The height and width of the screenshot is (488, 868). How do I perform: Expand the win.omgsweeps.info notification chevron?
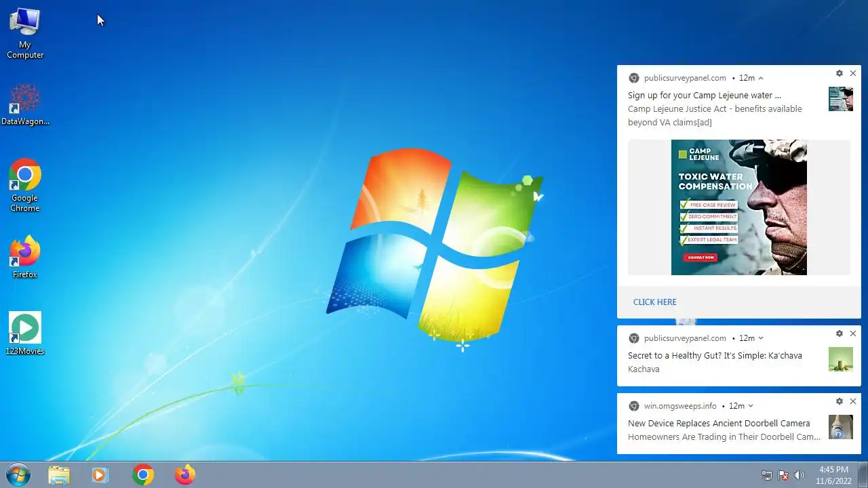point(751,406)
